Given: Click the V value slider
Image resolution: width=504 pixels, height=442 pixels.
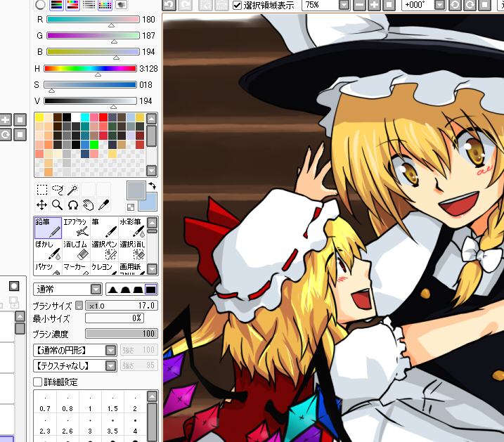Looking at the screenshot, I should click(90, 101).
